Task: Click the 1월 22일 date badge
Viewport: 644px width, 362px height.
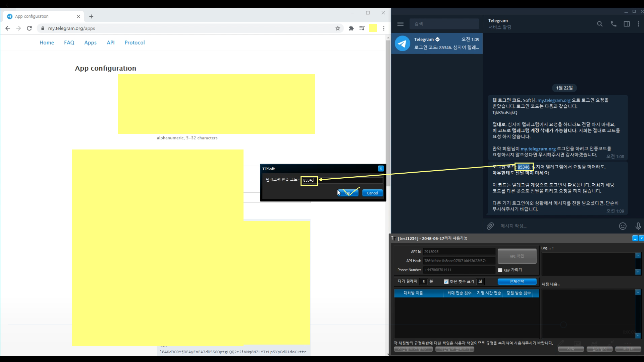Action: click(564, 88)
